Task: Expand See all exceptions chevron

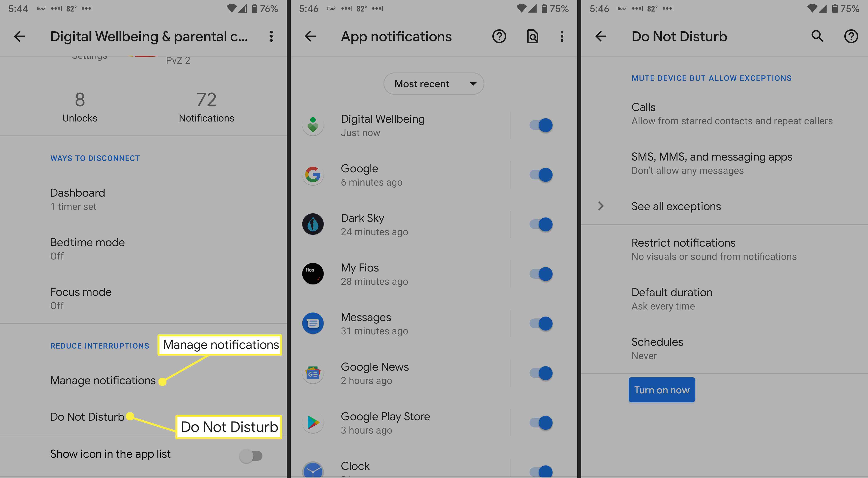Action: (x=600, y=206)
